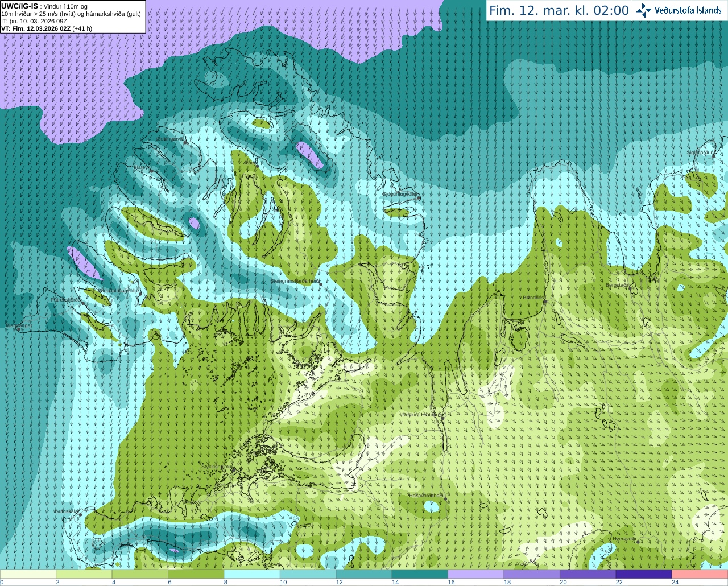Click the Reykir í Hrútafirði station label
The width and height of the screenshot is (728, 586).
pyautogui.click(x=421, y=415)
